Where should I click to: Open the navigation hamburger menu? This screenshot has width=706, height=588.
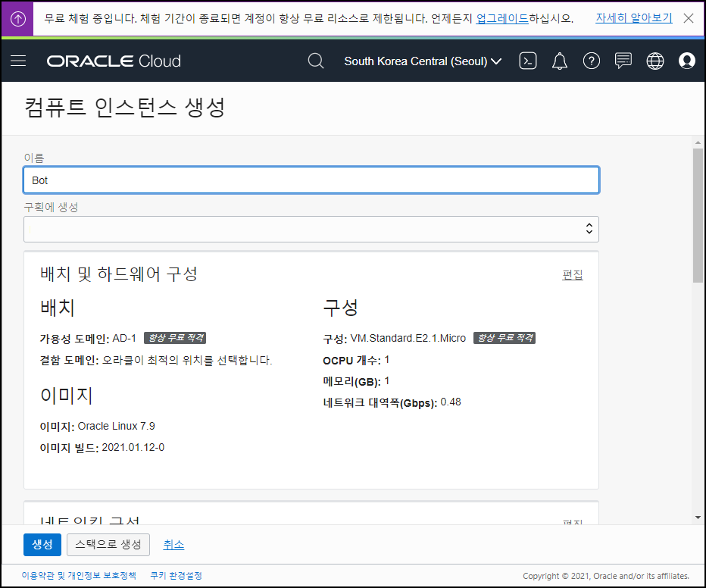coord(18,61)
